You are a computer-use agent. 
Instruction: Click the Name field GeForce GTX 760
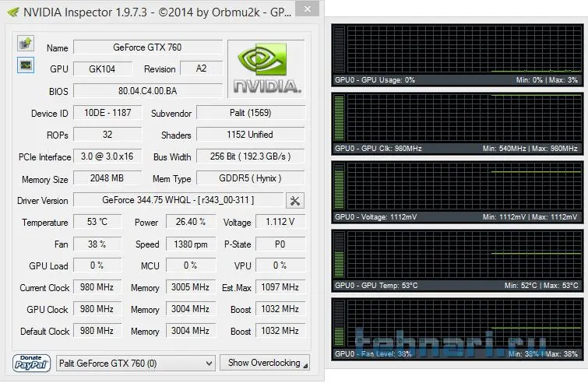(148, 47)
